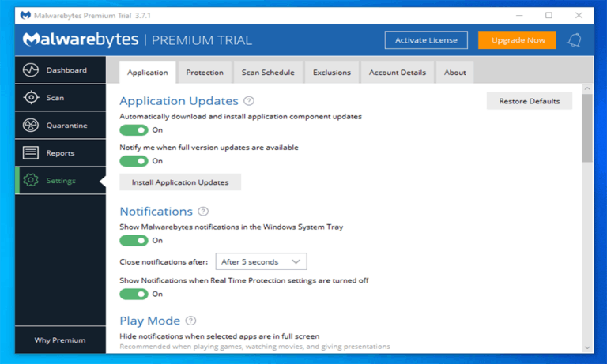Click the Dashboard pulse icon
The image size is (607, 364).
(31, 70)
